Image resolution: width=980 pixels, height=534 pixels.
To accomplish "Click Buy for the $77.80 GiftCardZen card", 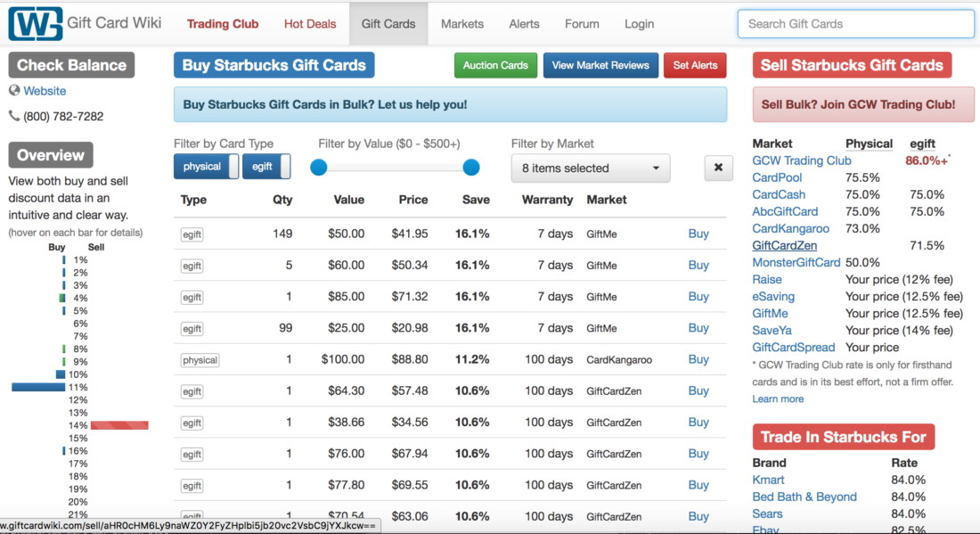I will pos(698,485).
